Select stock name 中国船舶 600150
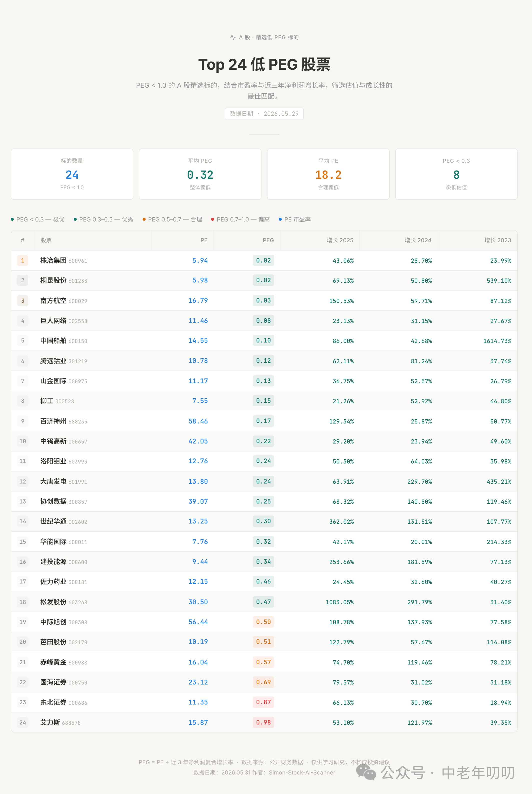 (x=63, y=341)
